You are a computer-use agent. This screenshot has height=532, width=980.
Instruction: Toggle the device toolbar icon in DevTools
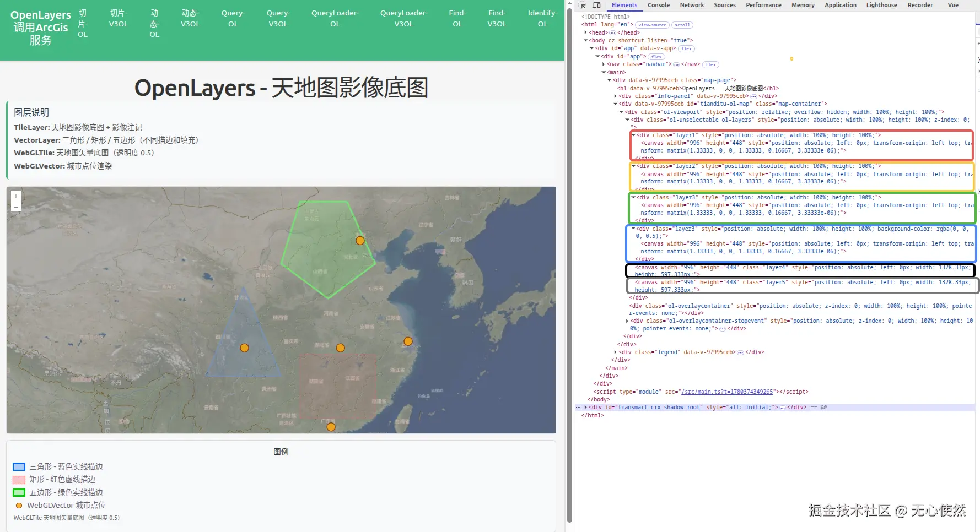(596, 5)
